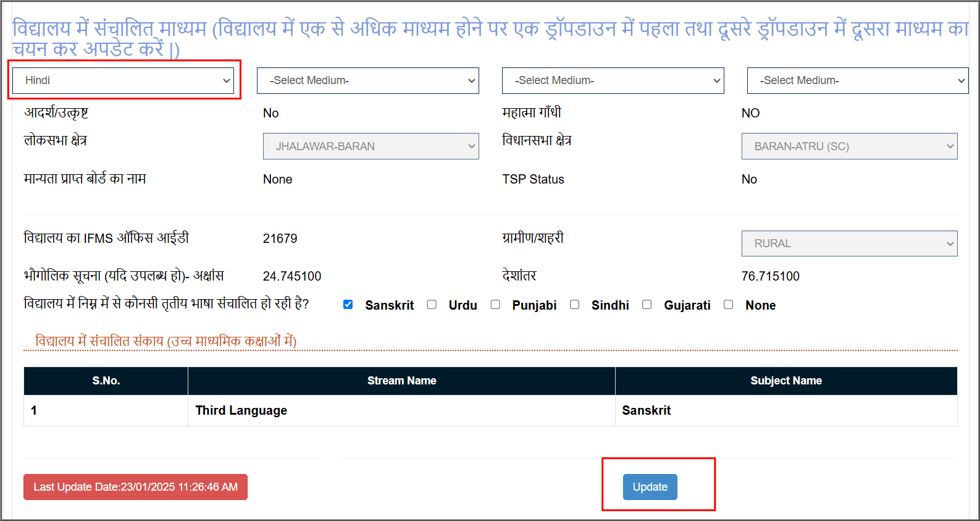The width and height of the screenshot is (980, 521).
Task: Click the ग्रामीण/शहरी label
Action: tap(533, 238)
